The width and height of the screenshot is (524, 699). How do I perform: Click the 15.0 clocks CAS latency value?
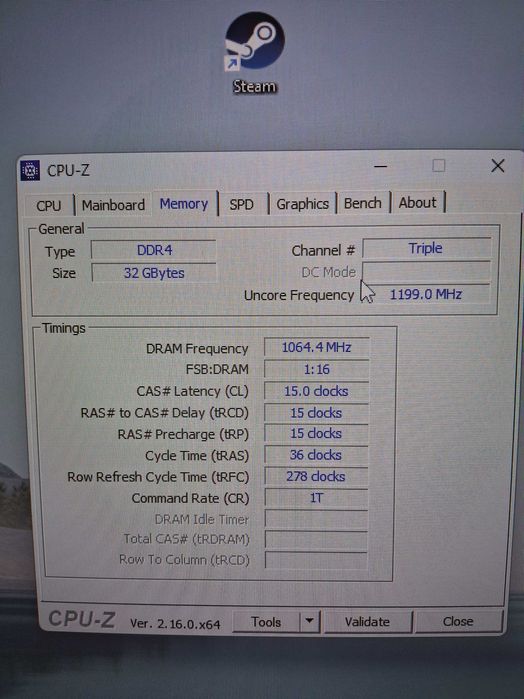[x=317, y=391]
